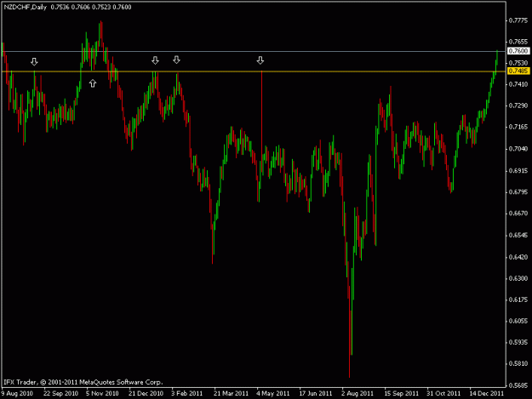Select the upward arrow object below the line
Screen dimensions: 532x399
[93, 83]
